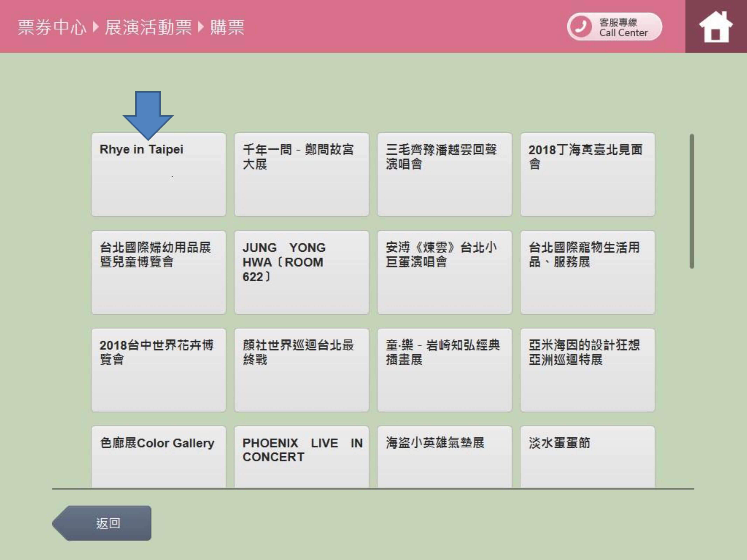Open 顏社世界巡迴台北最終戰 tile
Screen dimensions: 747x560
(301, 370)
